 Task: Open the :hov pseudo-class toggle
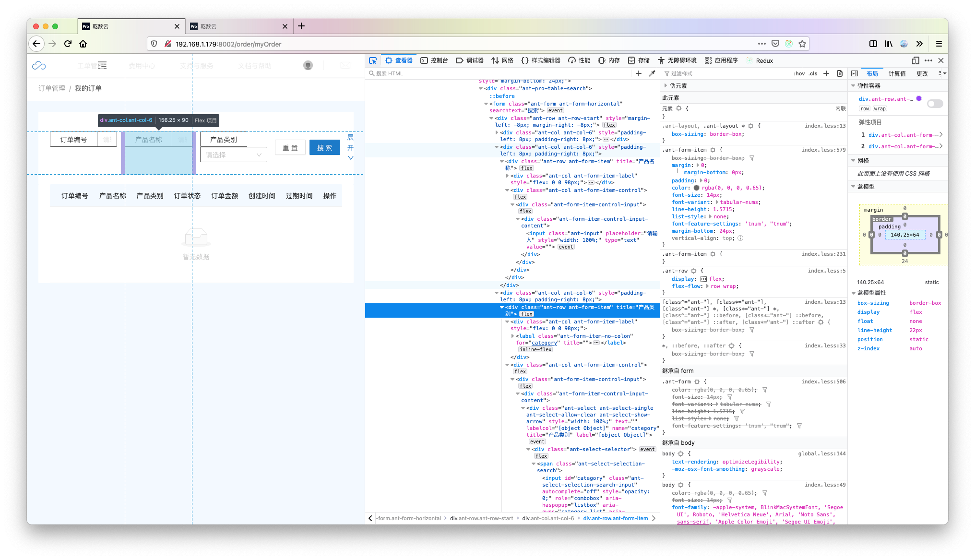pos(799,73)
